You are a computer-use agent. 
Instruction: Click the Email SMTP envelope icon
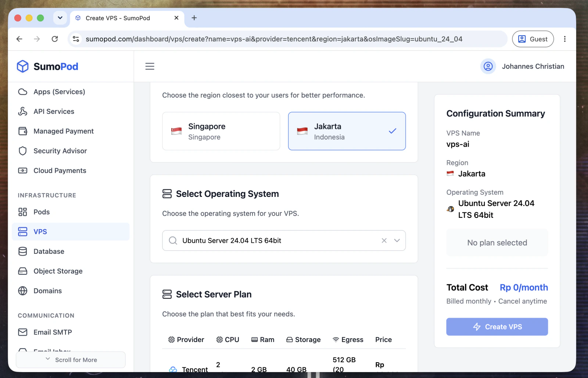pyautogui.click(x=23, y=332)
